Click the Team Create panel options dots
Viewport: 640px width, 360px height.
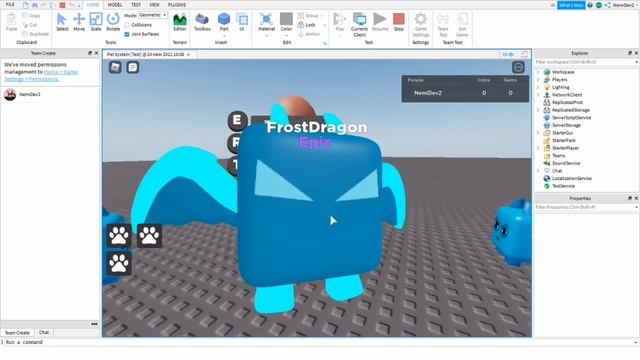(x=94, y=324)
